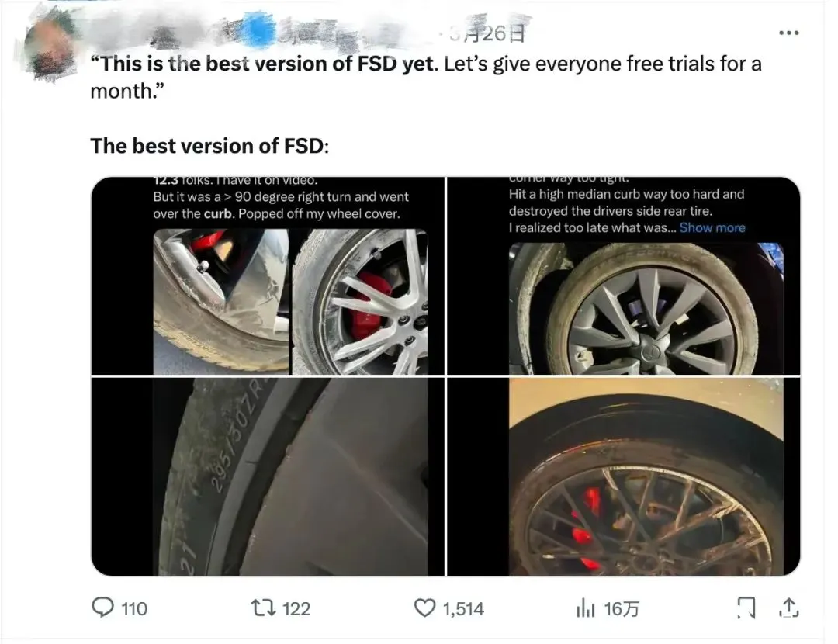838x644 pixels.
Task: Open view analytics bar chart icon
Action: (x=585, y=608)
